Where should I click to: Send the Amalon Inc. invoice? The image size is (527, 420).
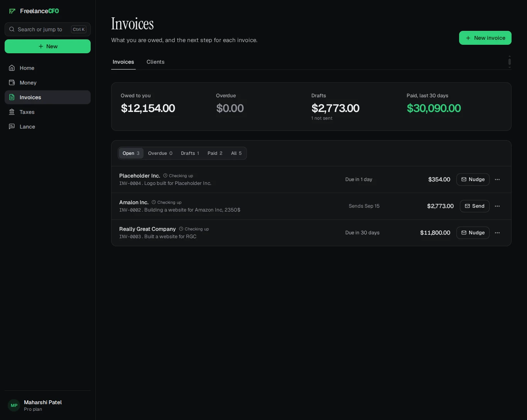pos(475,206)
